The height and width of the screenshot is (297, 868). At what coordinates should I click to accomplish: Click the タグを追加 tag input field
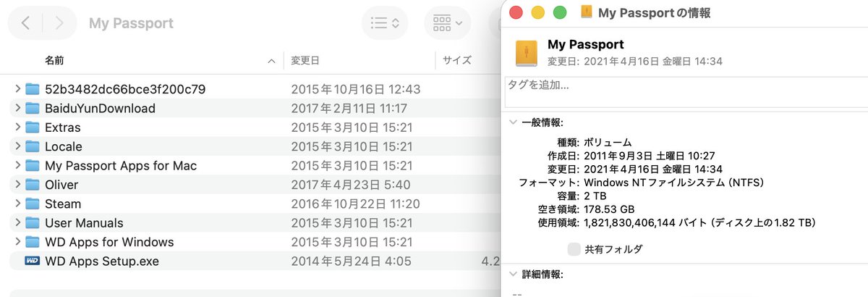686,92
